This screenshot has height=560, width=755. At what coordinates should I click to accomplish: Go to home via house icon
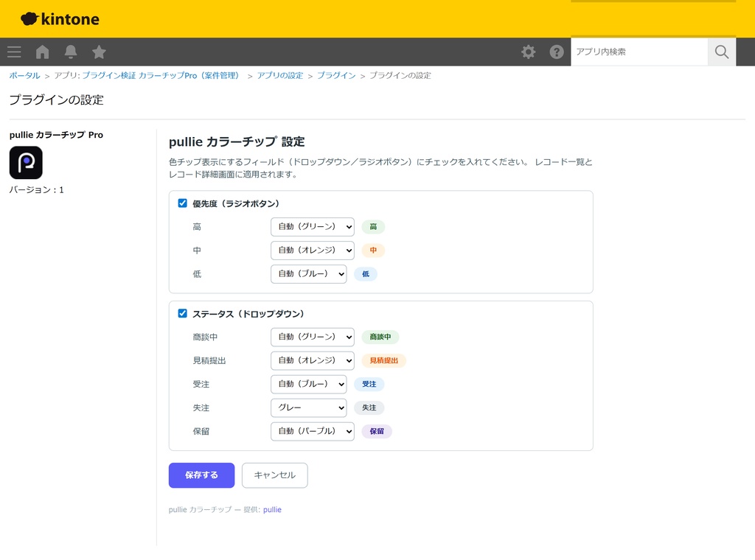(x=42, y=52)
